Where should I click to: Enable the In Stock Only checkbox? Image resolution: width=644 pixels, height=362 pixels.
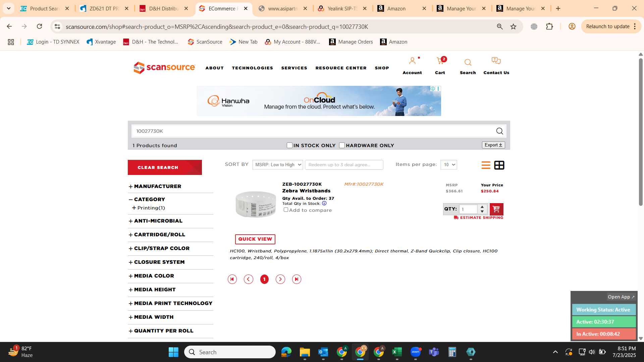(289, 145)
